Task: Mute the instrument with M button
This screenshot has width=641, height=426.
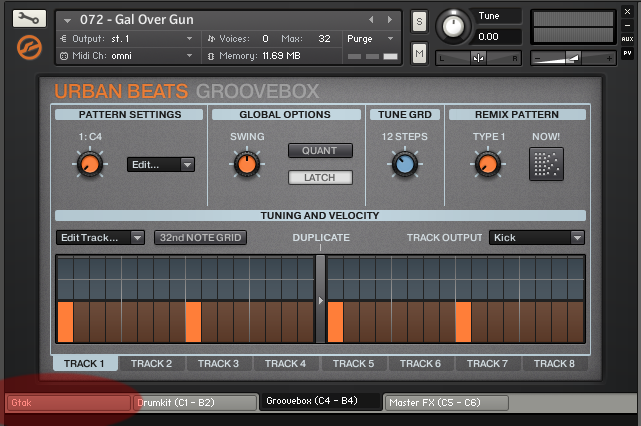Action: (419, 52)
